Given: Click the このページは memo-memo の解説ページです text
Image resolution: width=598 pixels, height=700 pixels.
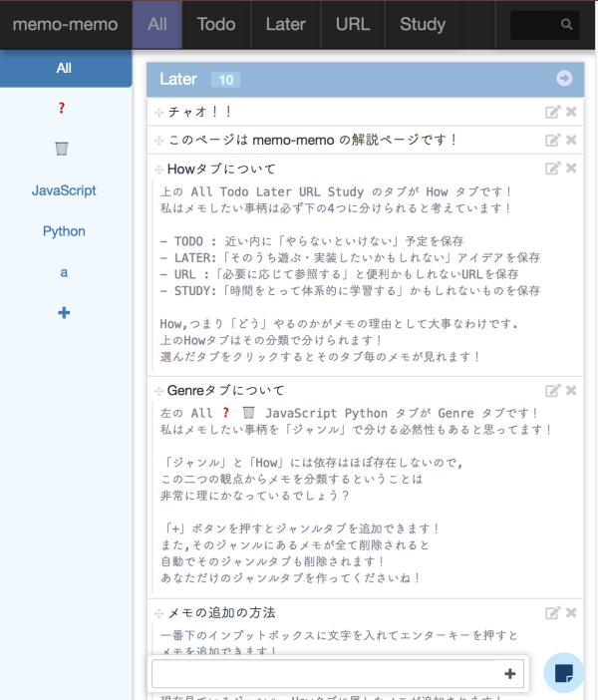Looking at the screenshot, I should click(312, 140).
